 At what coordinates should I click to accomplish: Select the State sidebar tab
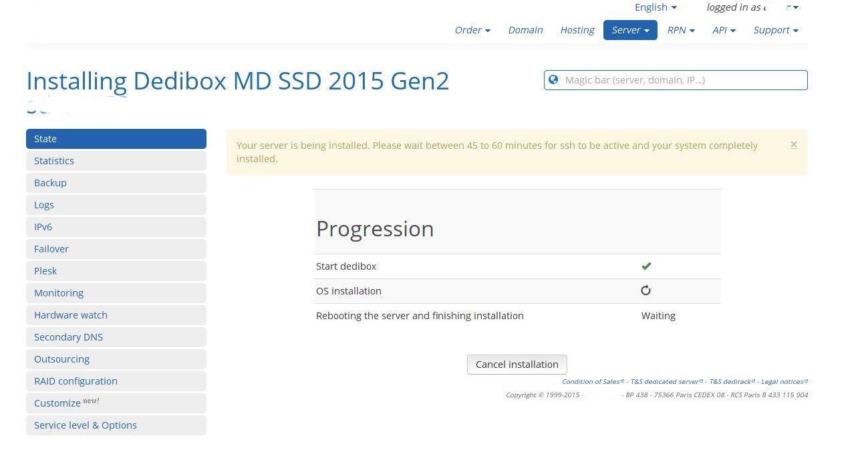(x=116, y=139)
